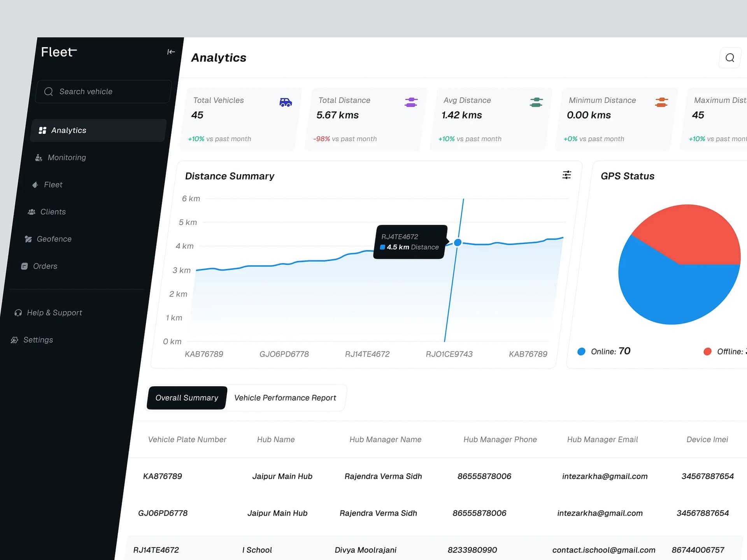The image size is (747, 560).
Task: Open the Analytics menu item
Action: click(98, 130)
